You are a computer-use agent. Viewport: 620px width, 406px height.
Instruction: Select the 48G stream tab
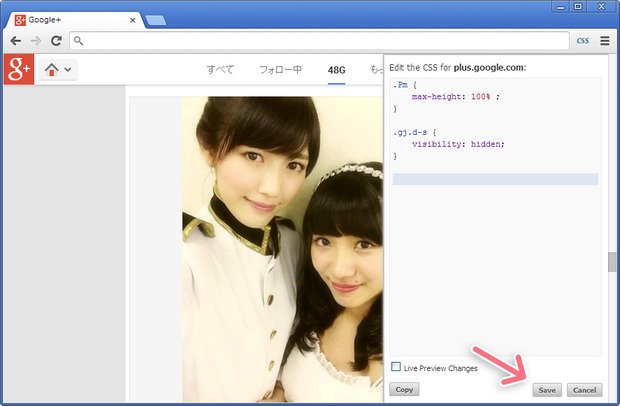pyautogui.click(x=336, y=70)
